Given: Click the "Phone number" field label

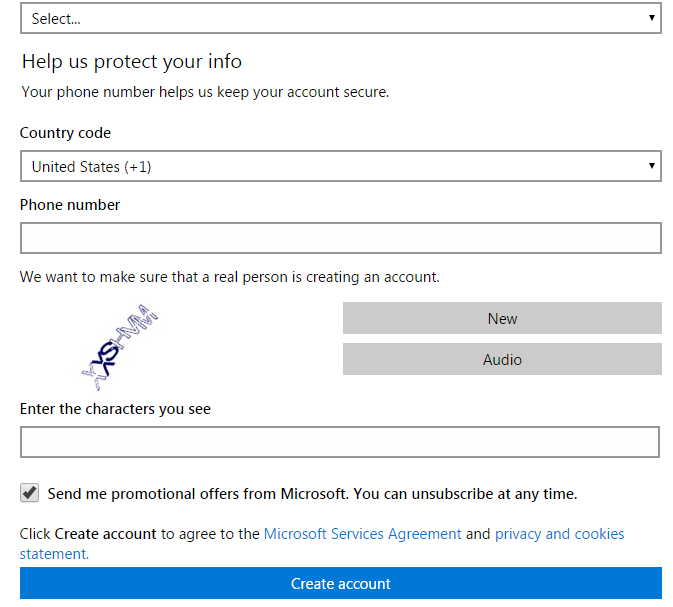Looking at the screenshot, I should point(70,205).
